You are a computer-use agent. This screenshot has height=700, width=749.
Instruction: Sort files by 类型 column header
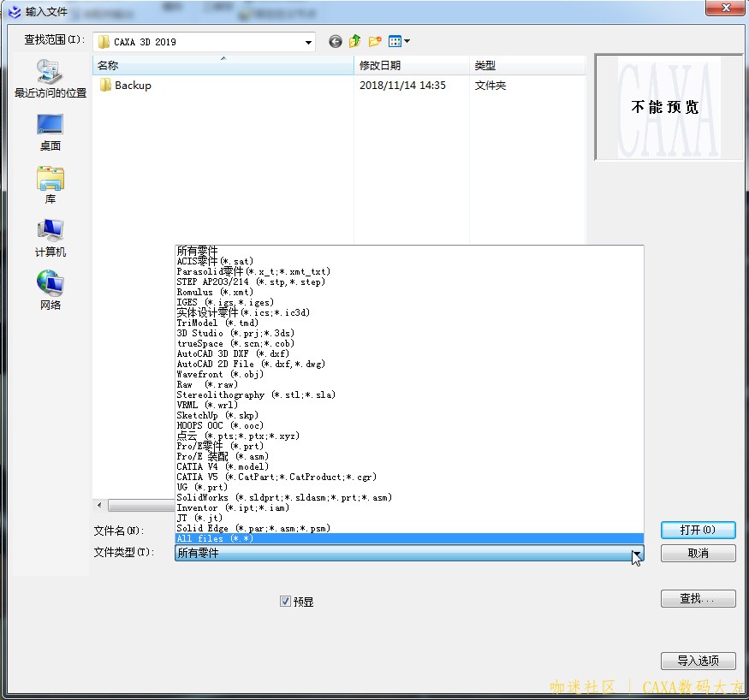(x=527, y=65)
